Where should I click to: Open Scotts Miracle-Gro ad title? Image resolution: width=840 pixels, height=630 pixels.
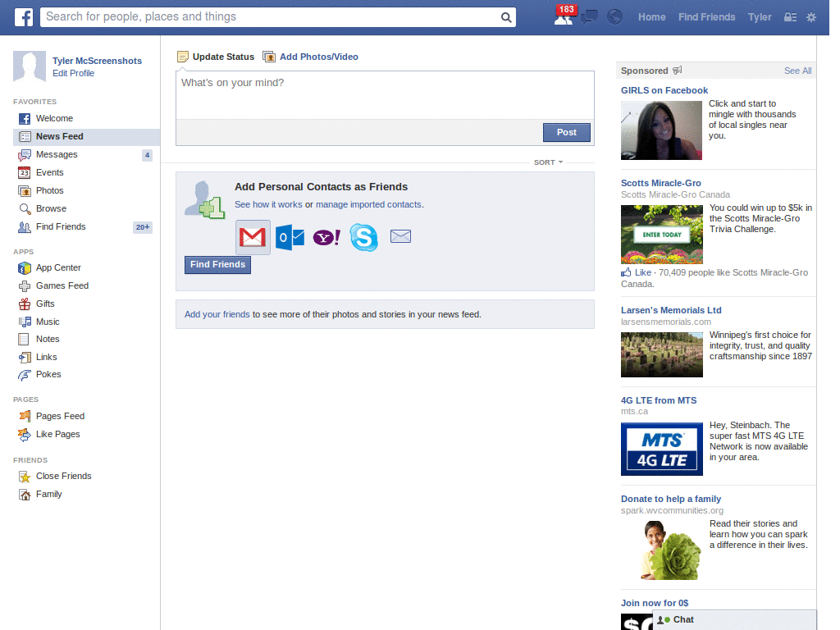click(660, 183)
